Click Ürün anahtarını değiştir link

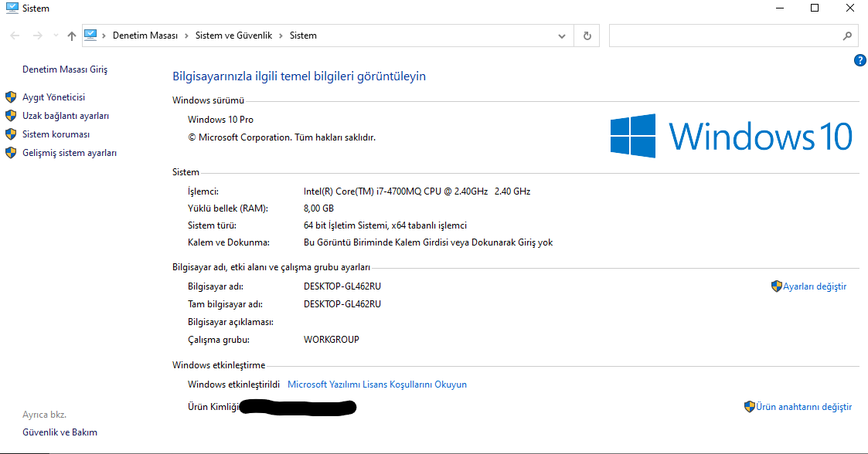(804, 407)
